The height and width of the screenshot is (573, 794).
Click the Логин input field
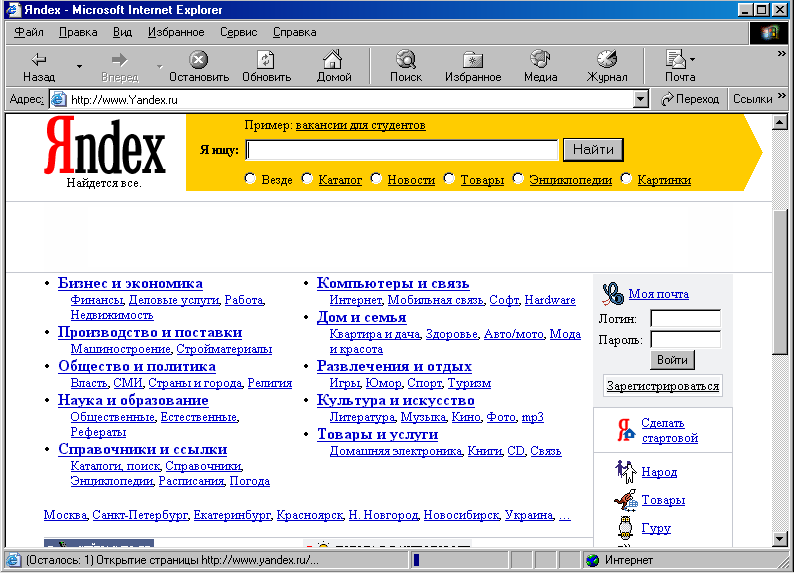[x=685, y=318]
